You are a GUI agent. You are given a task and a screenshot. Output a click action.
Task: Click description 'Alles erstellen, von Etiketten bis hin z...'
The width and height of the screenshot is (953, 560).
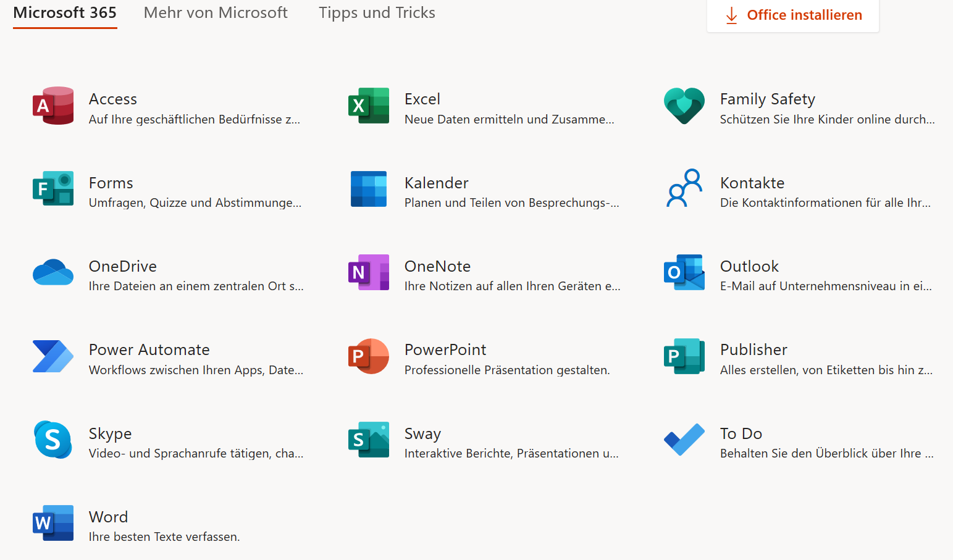pos(826,370)
